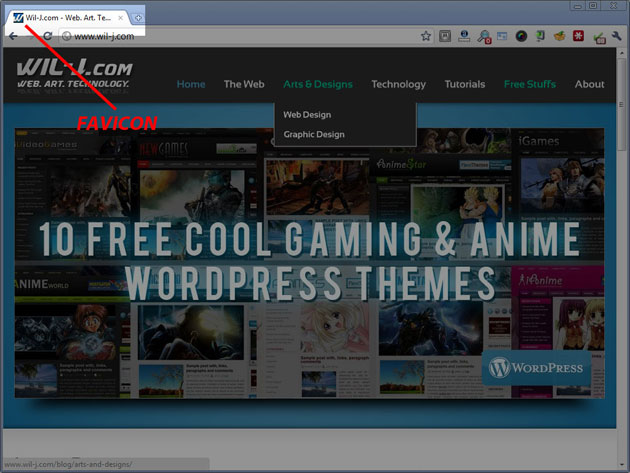Open the Gaming & Anime WordPress Themes banner
Viewport: 630px width, 473px height.
coord(309,263)
